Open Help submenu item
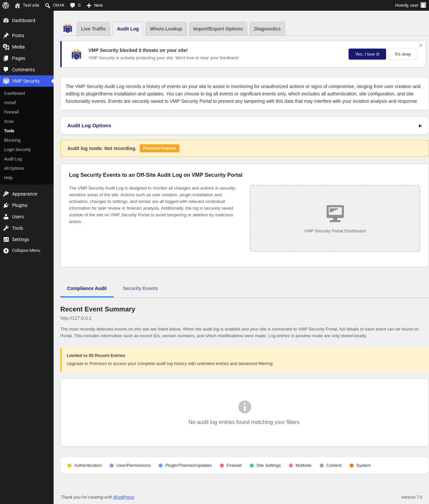 [8, 178]
